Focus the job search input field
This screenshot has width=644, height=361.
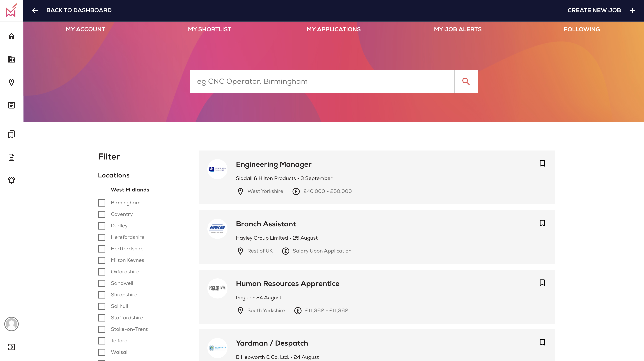322,81
